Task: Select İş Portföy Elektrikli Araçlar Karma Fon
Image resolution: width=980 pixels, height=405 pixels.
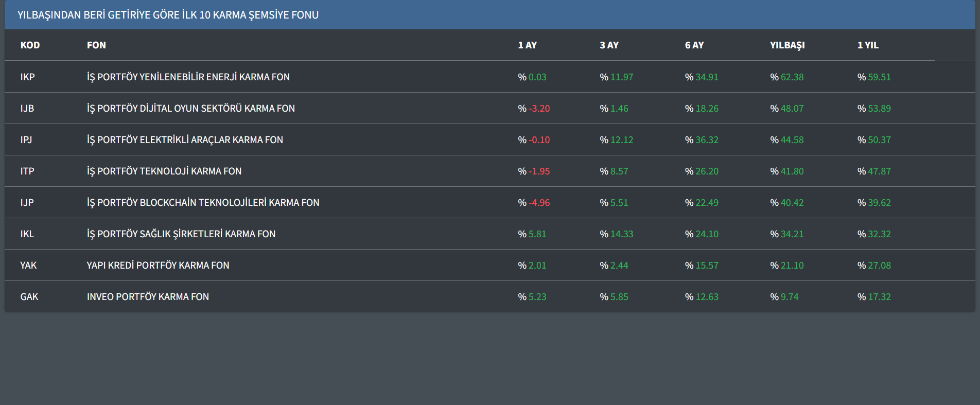Action: coord(185,140)
